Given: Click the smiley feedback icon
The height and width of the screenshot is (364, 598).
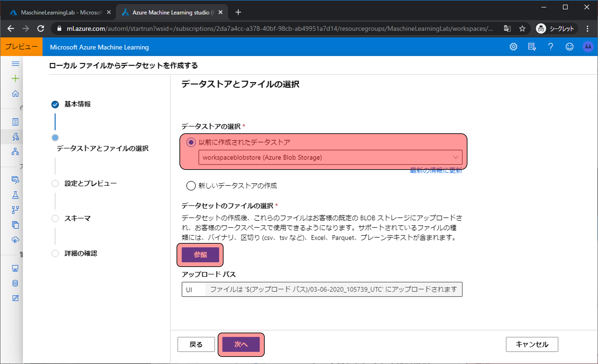Looking at the screenshot, I should 569,47.
